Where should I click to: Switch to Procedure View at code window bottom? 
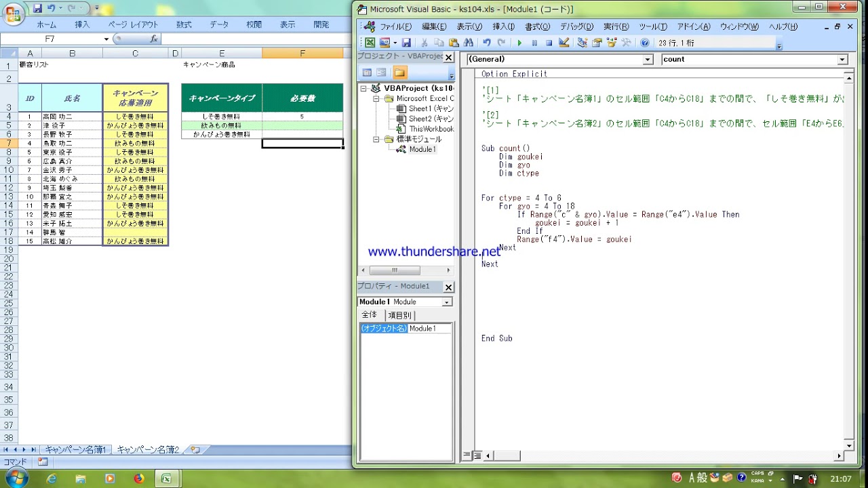click(467, 456)
